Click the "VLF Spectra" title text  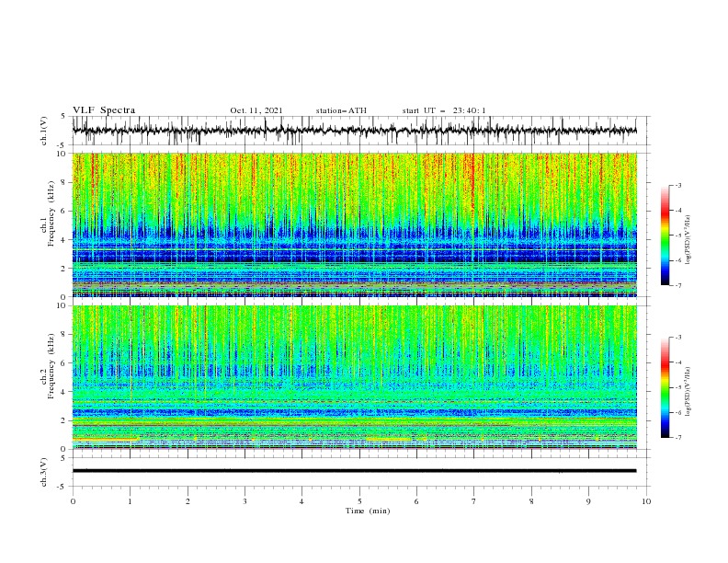pos(104,110)
